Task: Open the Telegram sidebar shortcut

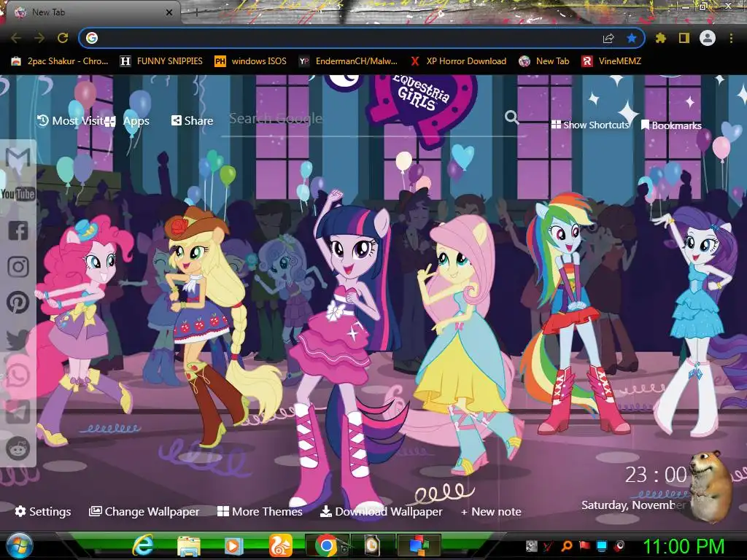Action: 18,412
